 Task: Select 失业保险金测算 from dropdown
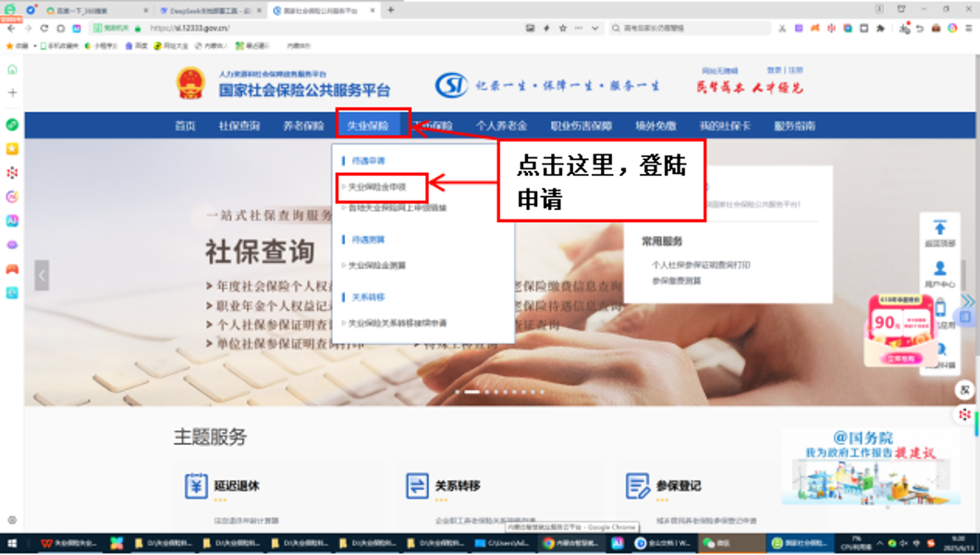coord(377,265)
